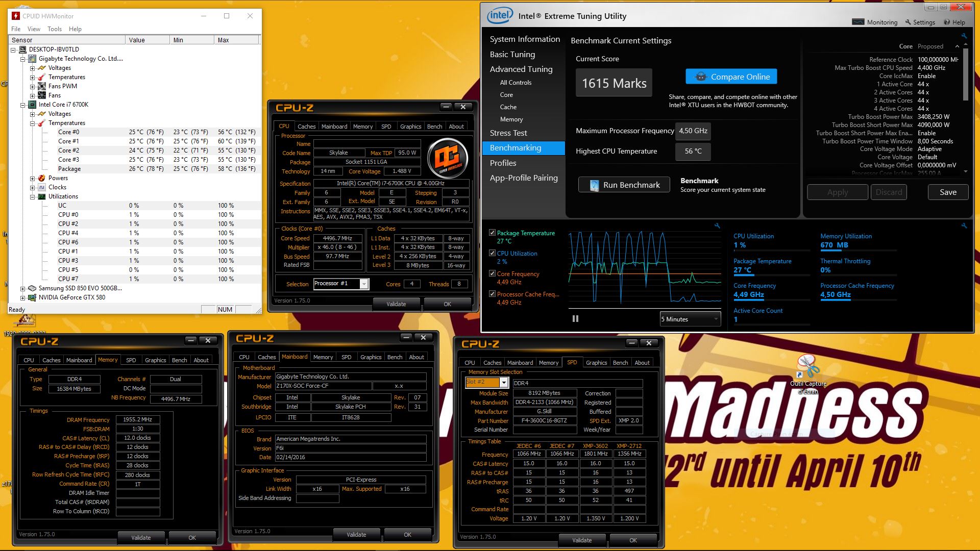Pause the XTU monitoring graph

[x=575, y=319]
